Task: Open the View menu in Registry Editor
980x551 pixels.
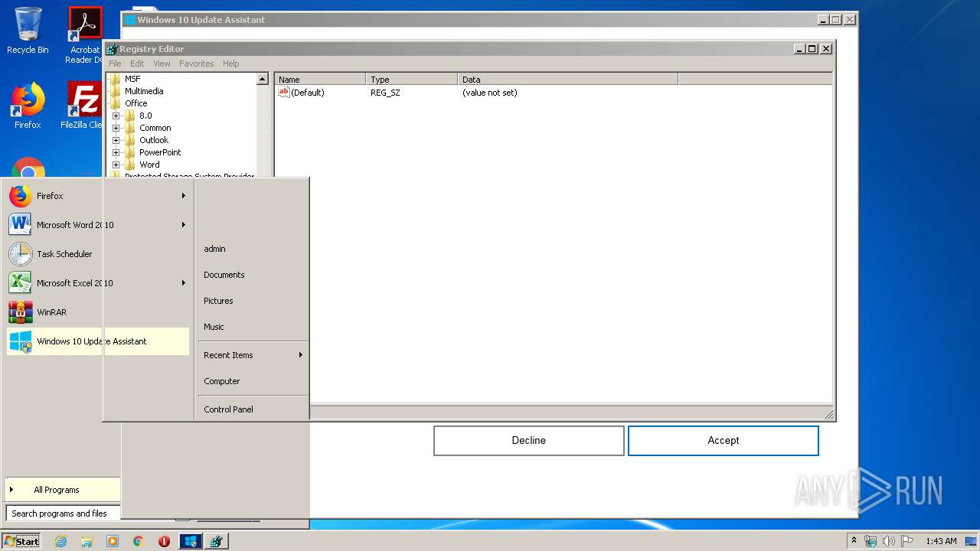Action: [162, 64]
